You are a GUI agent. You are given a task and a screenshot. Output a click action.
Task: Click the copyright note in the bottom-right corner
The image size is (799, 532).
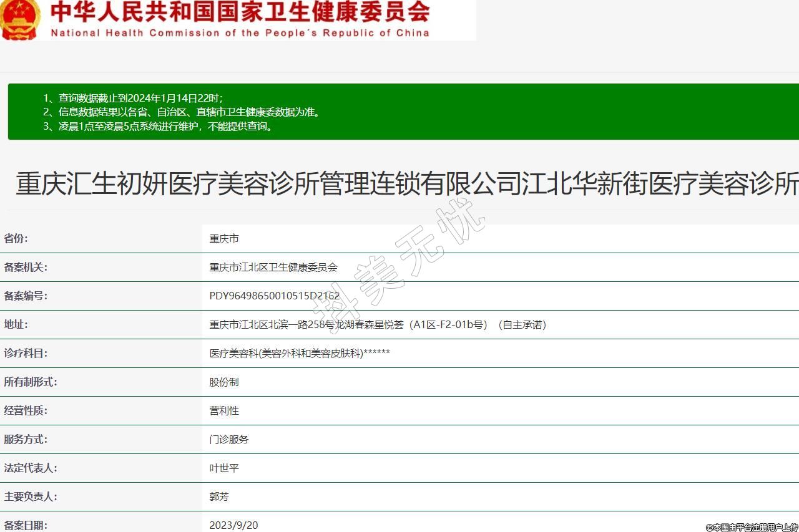coord(752,527)
